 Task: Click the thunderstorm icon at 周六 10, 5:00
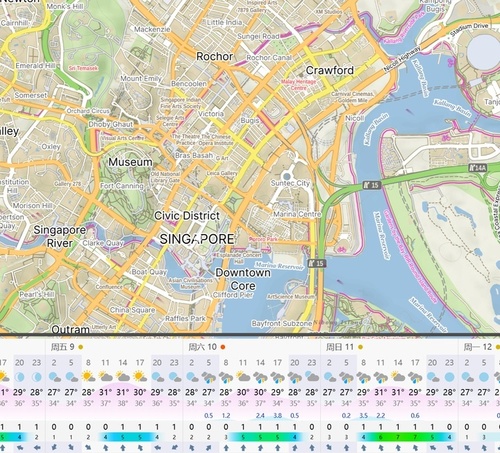click(x=209, y=377)
